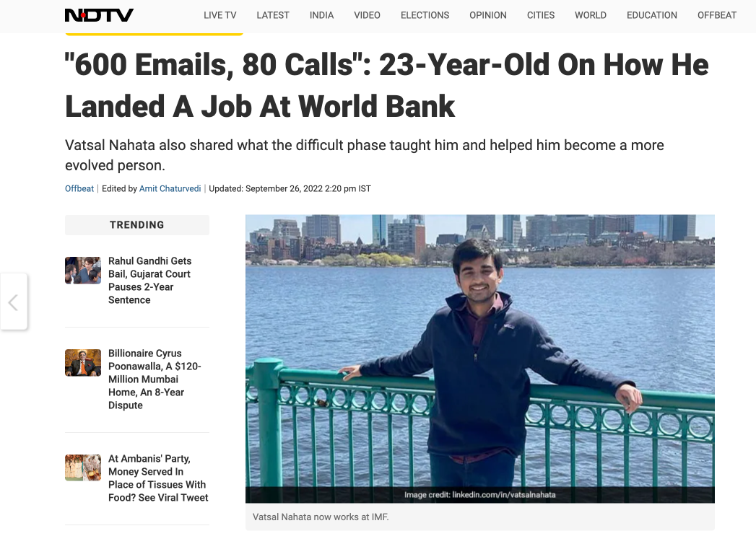756x544 pixels.
Task: Navigate to ELECTIONS
Action: click(425, 15)
